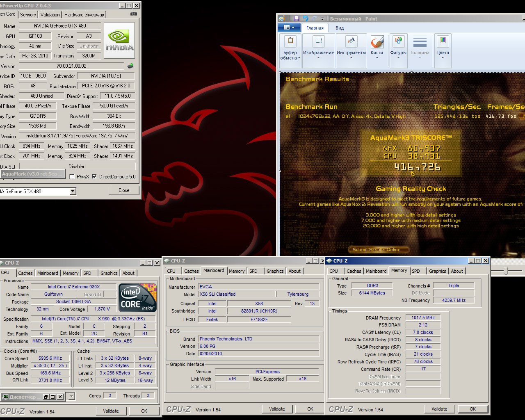Open the Validation tab in GPU-Z
Screen dimensions: 525x420
tap(50, 14)
